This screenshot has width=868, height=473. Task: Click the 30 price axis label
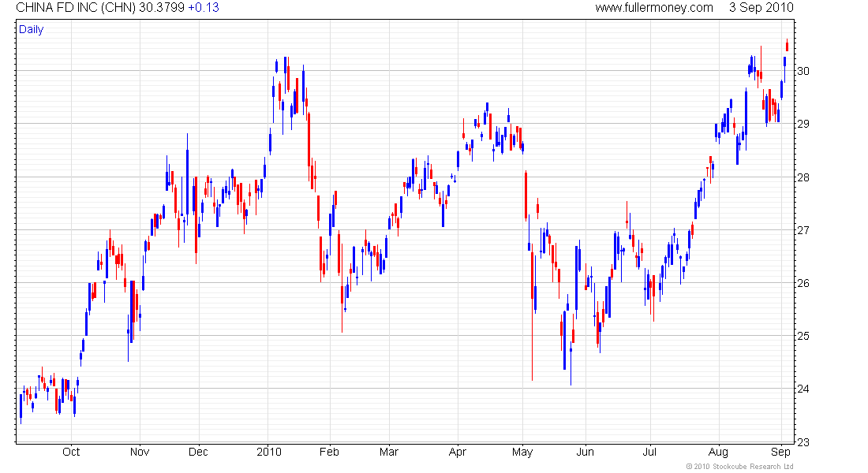(803, 71)
